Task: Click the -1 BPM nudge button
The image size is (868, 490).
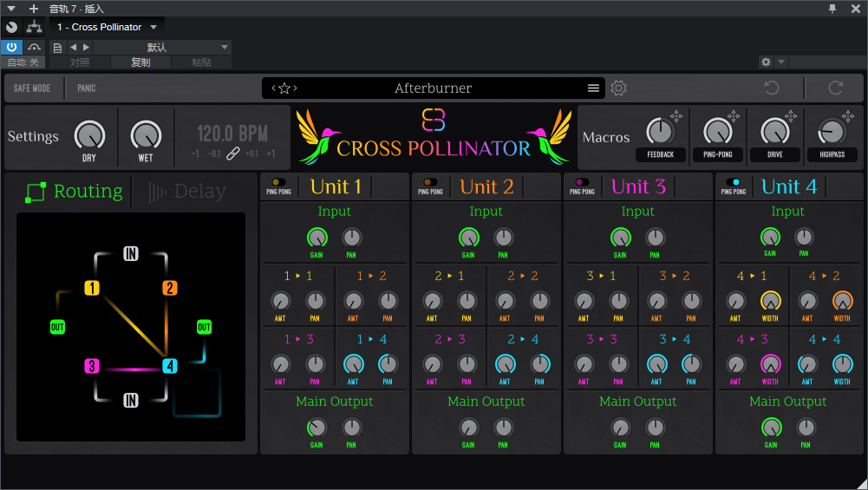Action: (x=195, y=154)
